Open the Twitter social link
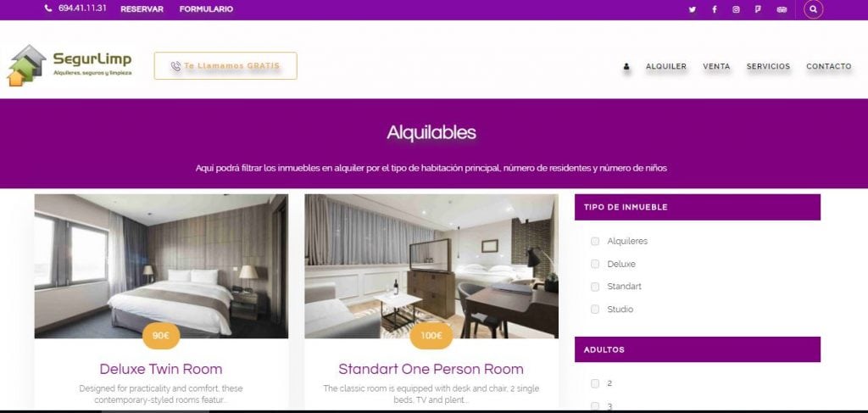868x413 pixels. point(692,9)
